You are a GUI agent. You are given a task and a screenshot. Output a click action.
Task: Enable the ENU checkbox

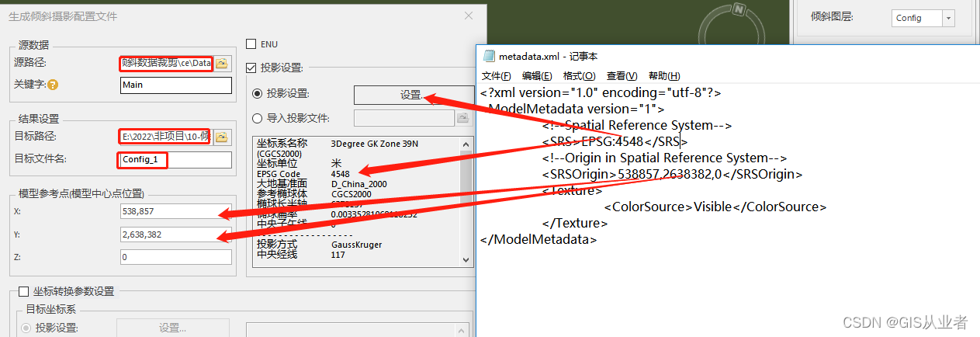point(251,44)
